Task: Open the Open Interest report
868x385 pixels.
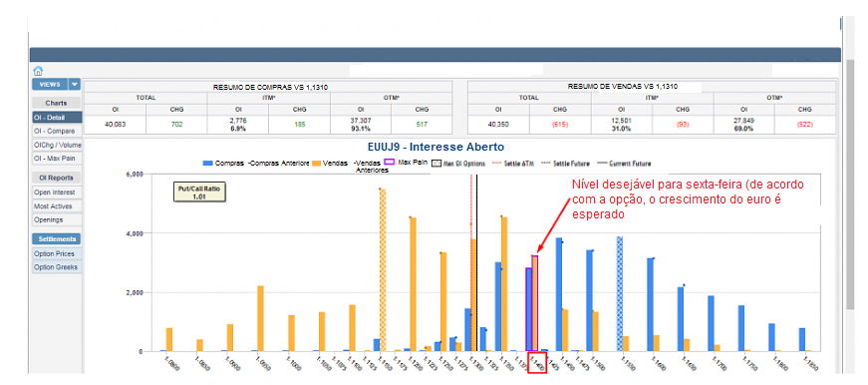Action: 57,192
